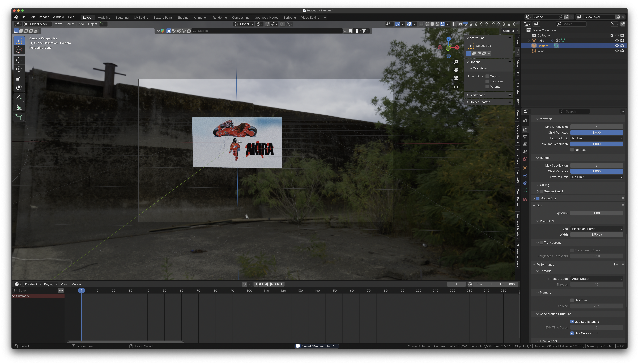Screen dimensions: 639x364
Task: Expand the Akira object tree
Action: pos(529,41)
